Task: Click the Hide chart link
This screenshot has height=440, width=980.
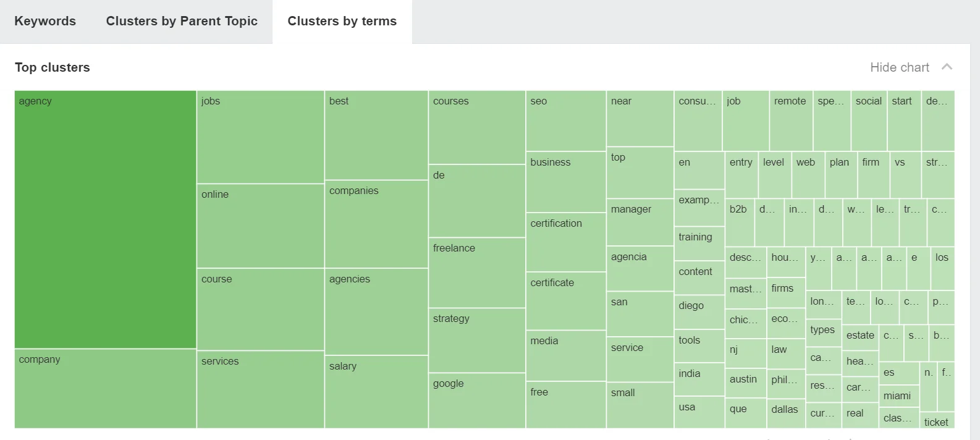Action: coord(899,67)
